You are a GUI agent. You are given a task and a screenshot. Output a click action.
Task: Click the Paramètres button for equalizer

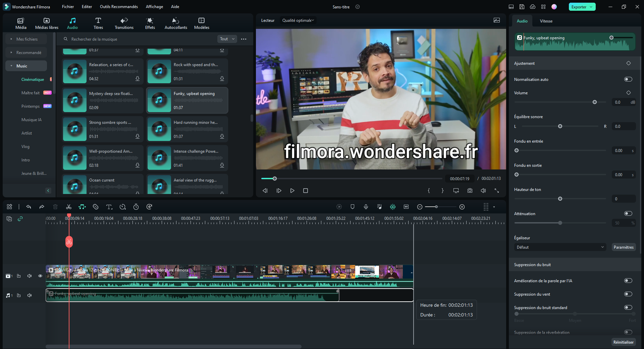click(624, 247)
